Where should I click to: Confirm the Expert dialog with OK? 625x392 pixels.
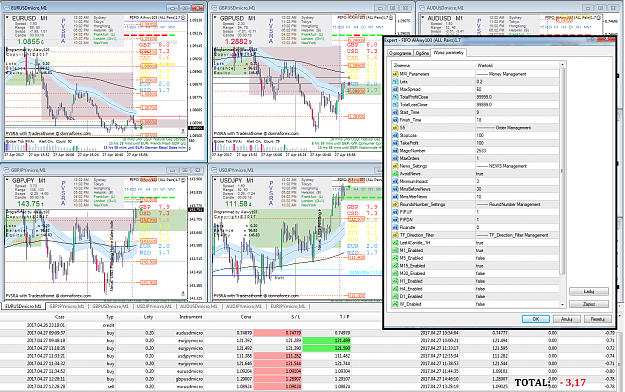[x=536, y=319]
